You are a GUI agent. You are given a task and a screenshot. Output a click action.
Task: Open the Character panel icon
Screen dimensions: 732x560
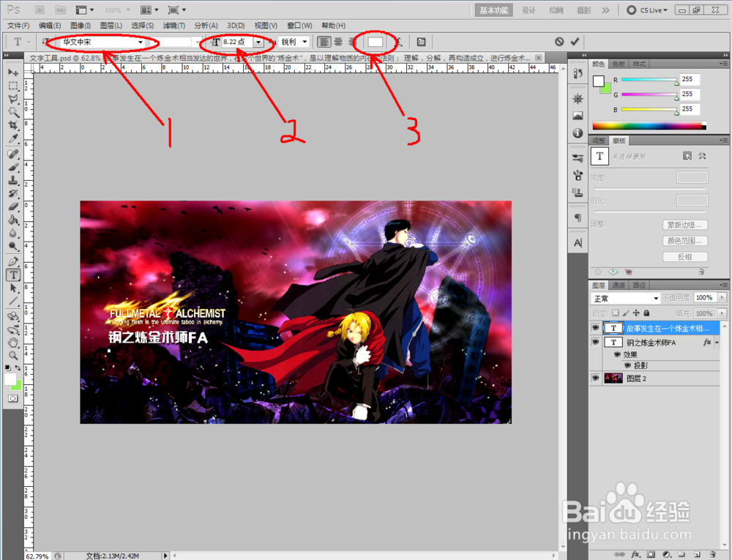578,243
